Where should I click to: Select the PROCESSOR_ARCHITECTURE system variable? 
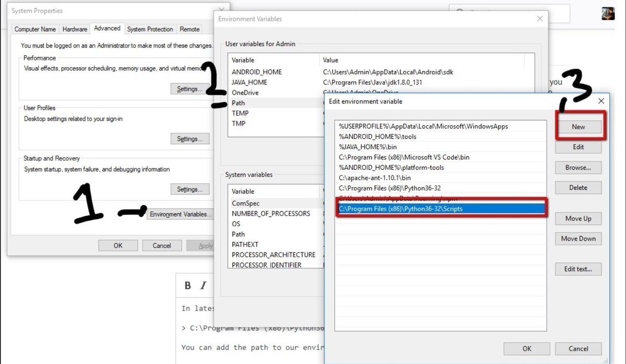[x=273, y=254]
